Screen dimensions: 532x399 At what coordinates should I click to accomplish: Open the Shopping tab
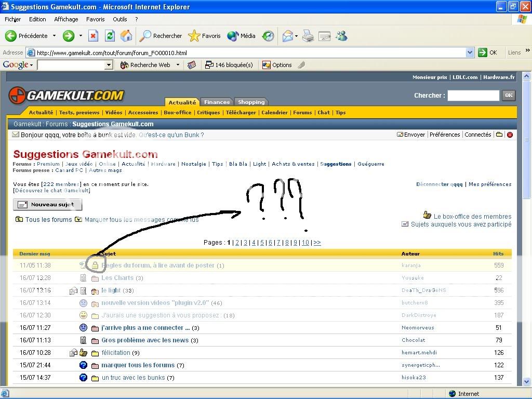click(251, 102)
